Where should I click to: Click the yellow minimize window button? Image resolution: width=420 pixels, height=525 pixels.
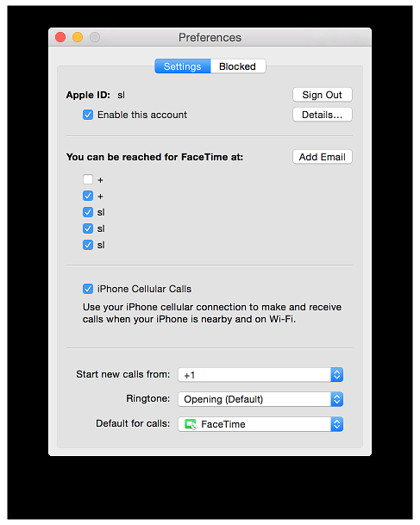coord(78,37)
